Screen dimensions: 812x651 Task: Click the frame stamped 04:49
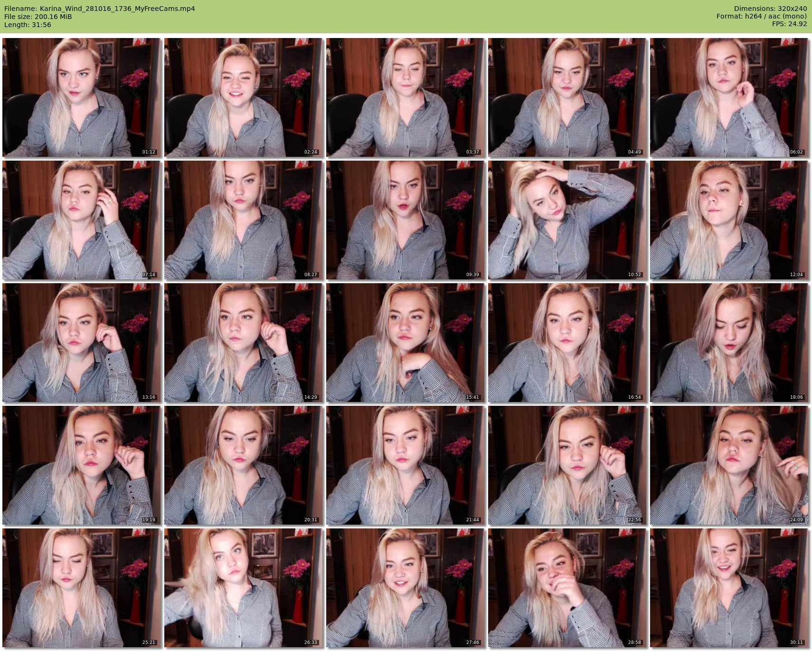click(x=567, y=97)
